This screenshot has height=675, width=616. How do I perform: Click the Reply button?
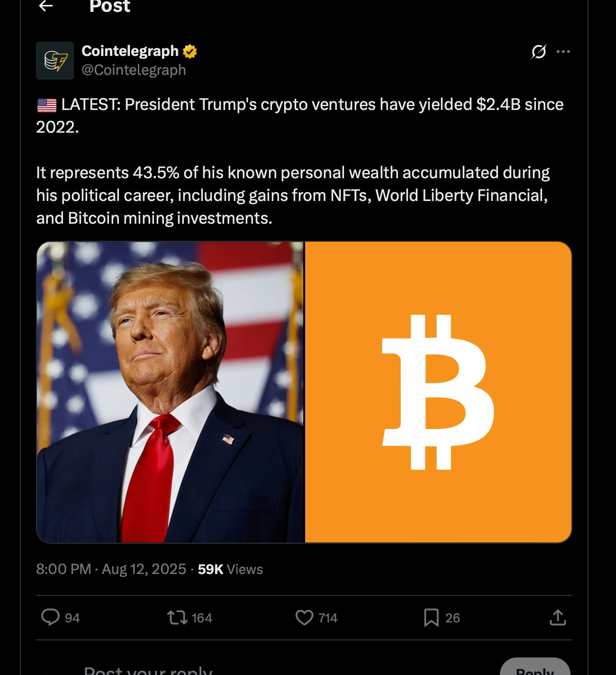535,668
